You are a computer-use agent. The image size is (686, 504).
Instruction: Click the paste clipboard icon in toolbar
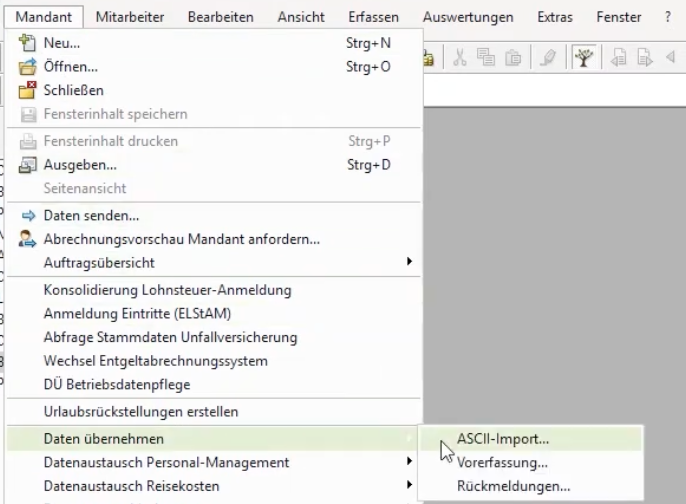[512, 58]
